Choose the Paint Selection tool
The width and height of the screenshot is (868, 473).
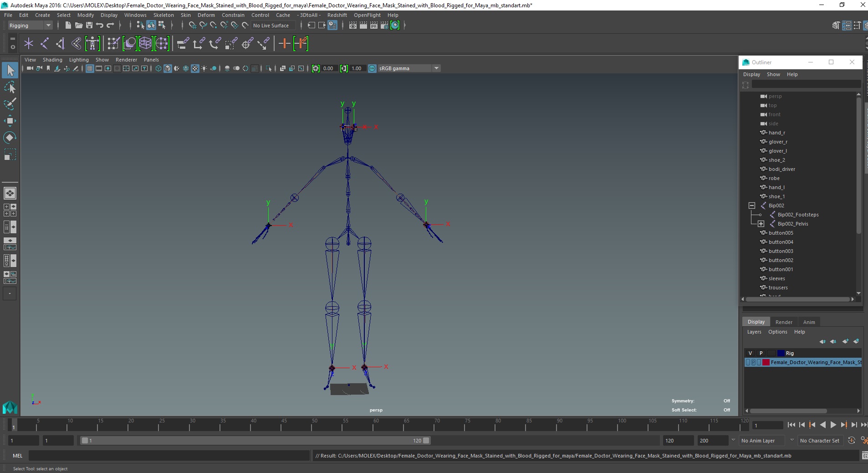10,104
